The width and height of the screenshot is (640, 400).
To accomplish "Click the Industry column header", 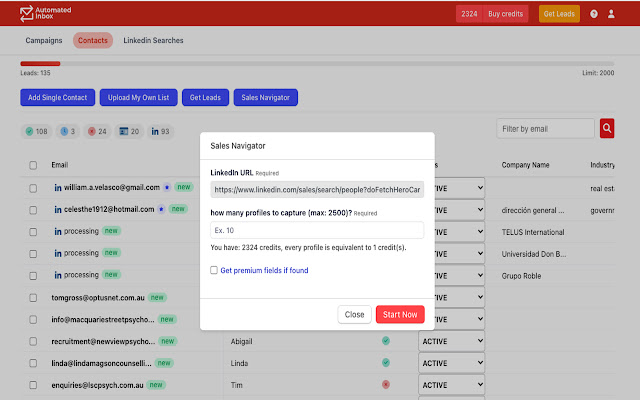I will [x=602, y=165].
